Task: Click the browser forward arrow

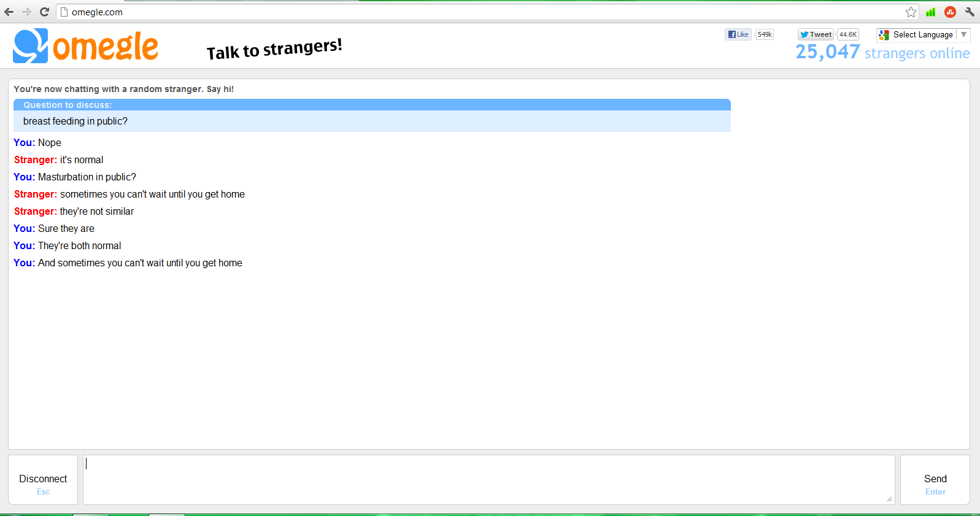Action: [x=26, y=12]
